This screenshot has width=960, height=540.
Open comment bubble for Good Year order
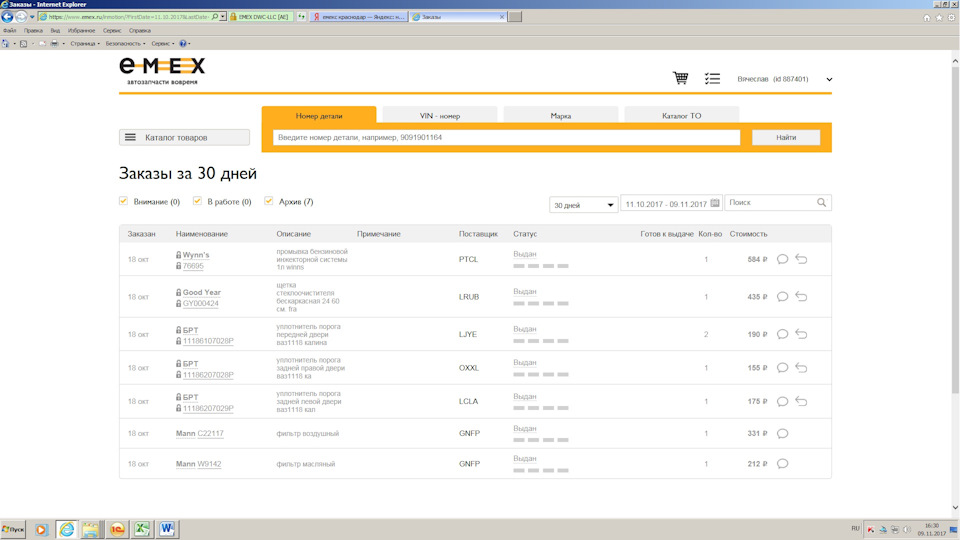[782, 297]
